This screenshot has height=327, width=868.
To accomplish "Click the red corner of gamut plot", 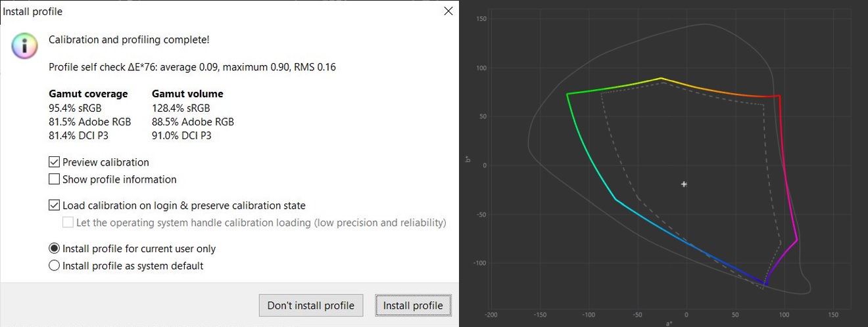I will (x=780, y=97).
